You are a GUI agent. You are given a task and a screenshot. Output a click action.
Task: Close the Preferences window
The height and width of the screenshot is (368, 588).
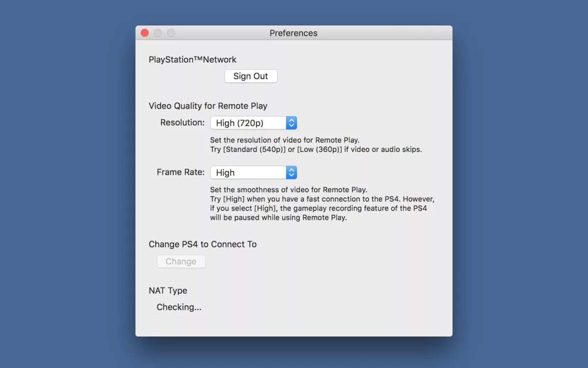click(x=145, y=33)
